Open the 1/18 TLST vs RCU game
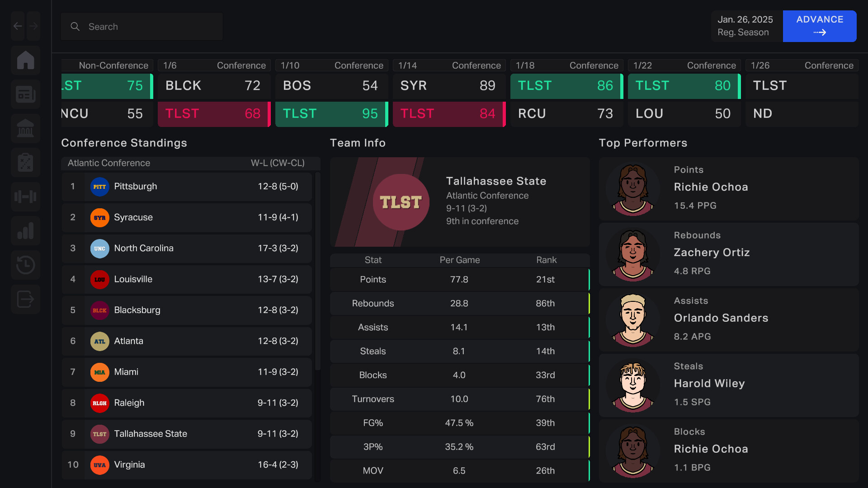 click(x=566, y=99)
